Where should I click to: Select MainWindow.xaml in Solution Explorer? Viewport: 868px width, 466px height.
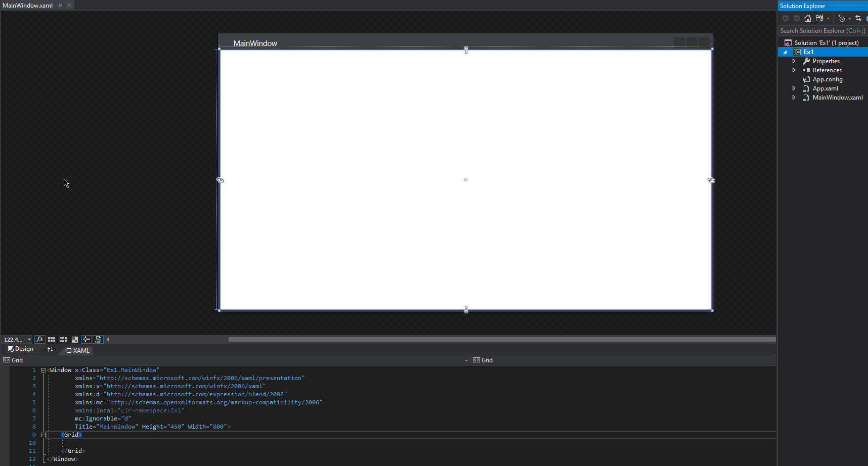click(838, 98)
